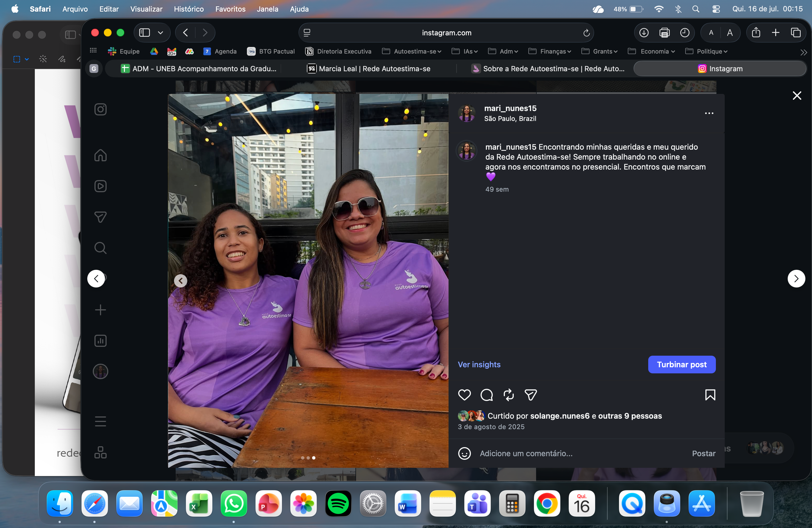812x528 pixels.
Task: Expand the Safari sidebar options chevron
Action: tap(160, 33)
